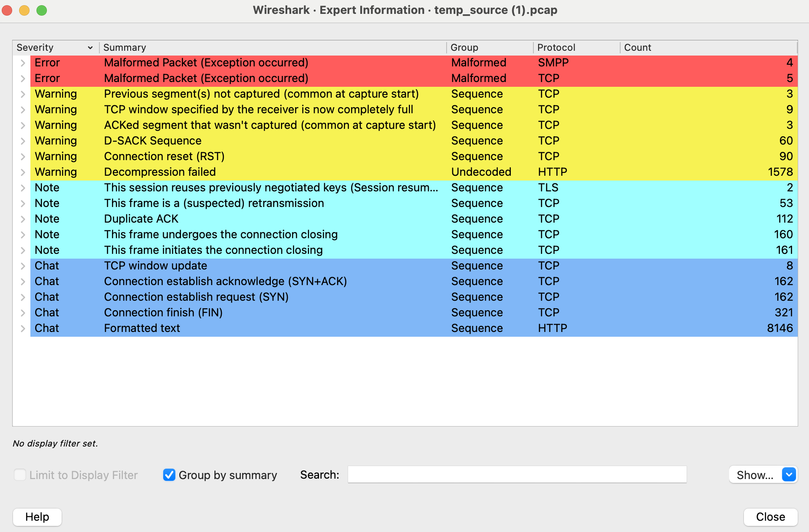The height and width of the screenshot is (532, 809).
Task: Expand the Decompression failed warning row
Action: [x=23, y=172]
